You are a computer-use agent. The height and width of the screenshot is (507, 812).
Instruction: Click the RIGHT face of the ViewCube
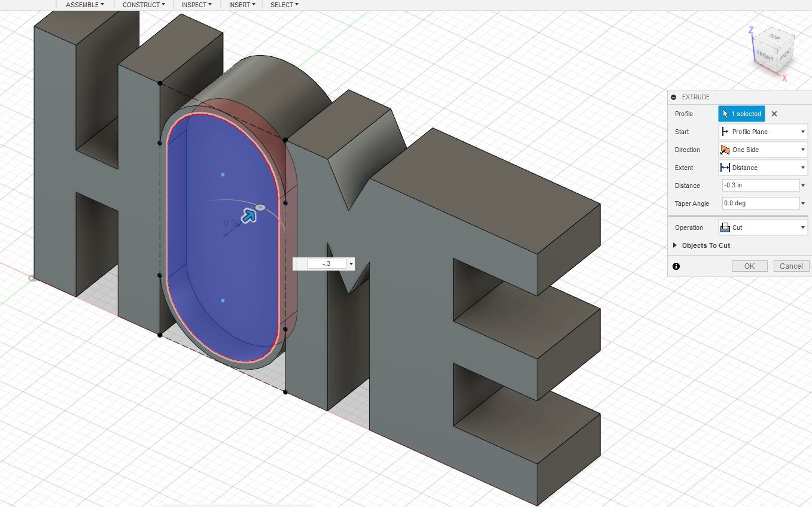pos(784,56)
